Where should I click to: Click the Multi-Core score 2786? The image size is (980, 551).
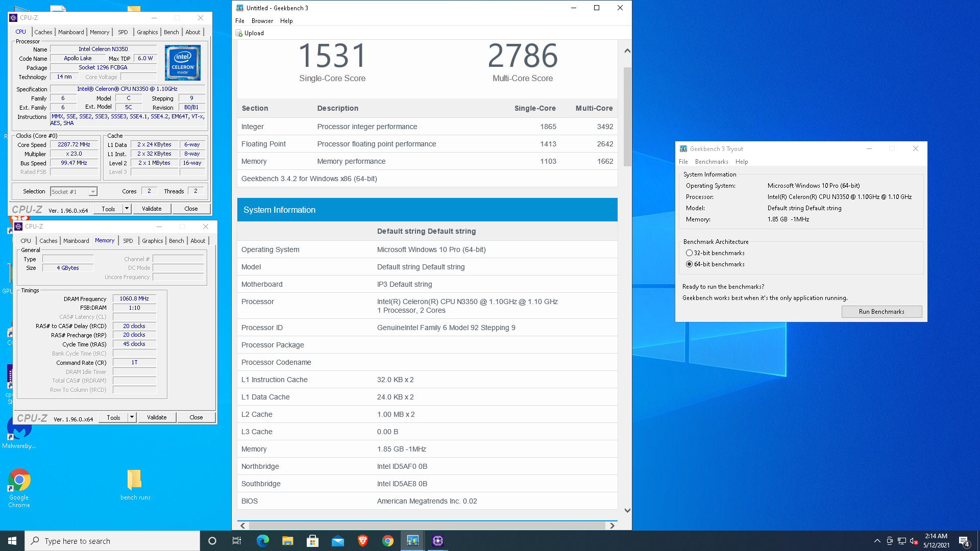point(523,56)
